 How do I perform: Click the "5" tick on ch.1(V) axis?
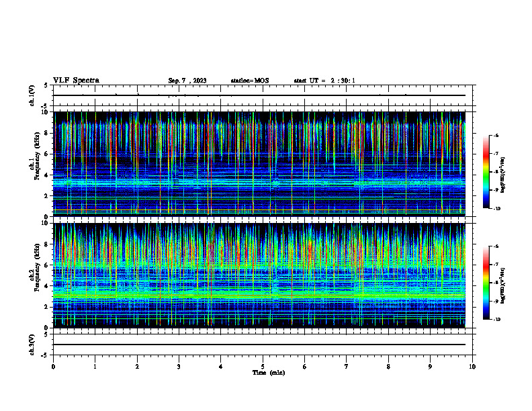46,85
